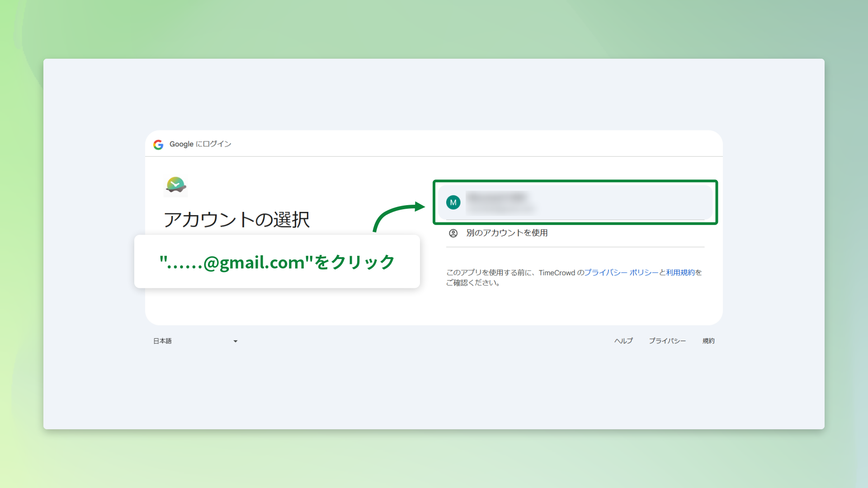Image resolution: width=868 pixels, height=488 pixels.
Task: Open the プライバシー ポリシー link
Action: tap(621, 272)
